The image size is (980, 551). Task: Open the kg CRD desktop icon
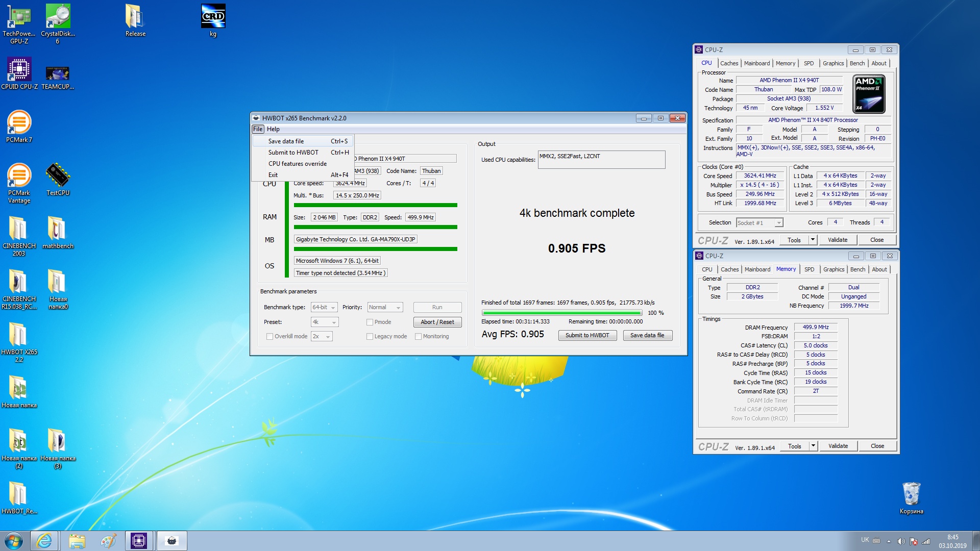click(x=213, y=20)
